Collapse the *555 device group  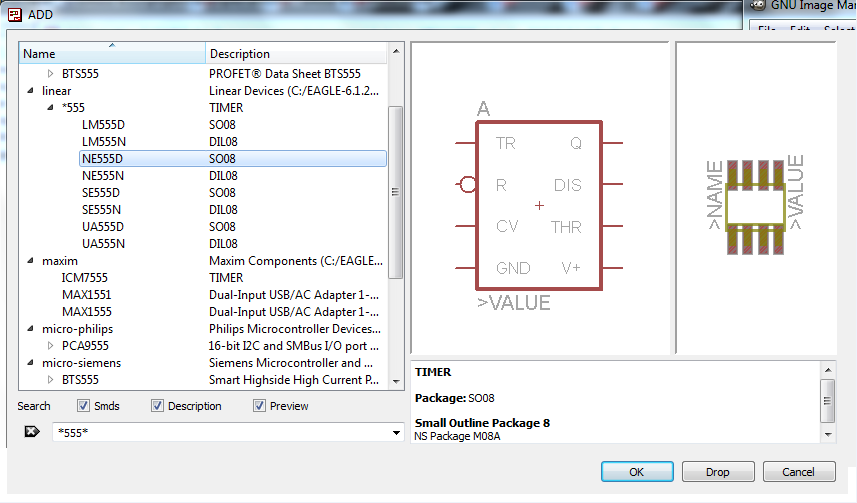[50, 108]
